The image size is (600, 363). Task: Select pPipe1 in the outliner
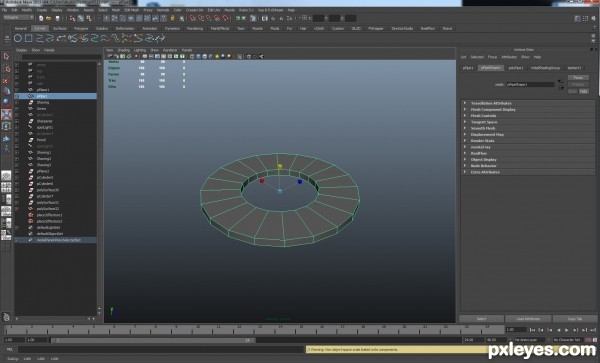(55, 96)
